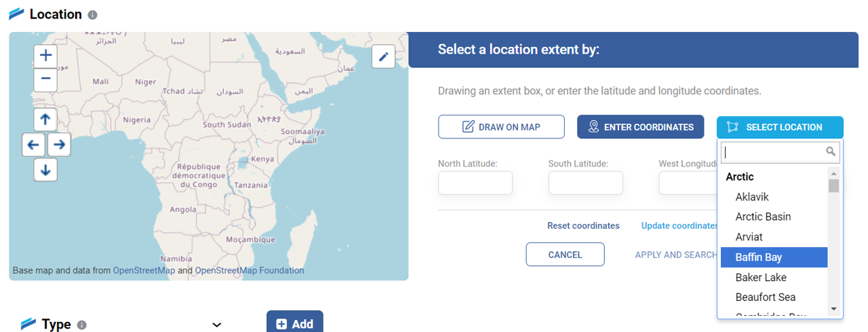The height and width of the screenshot is (332, 868).
Task: Choose Baffin Bay from the list
Action: (774, 257)
